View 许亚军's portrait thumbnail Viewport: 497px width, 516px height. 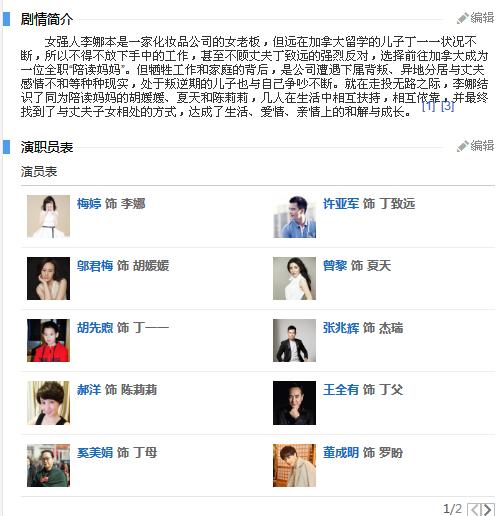click(x=294, y=216)
